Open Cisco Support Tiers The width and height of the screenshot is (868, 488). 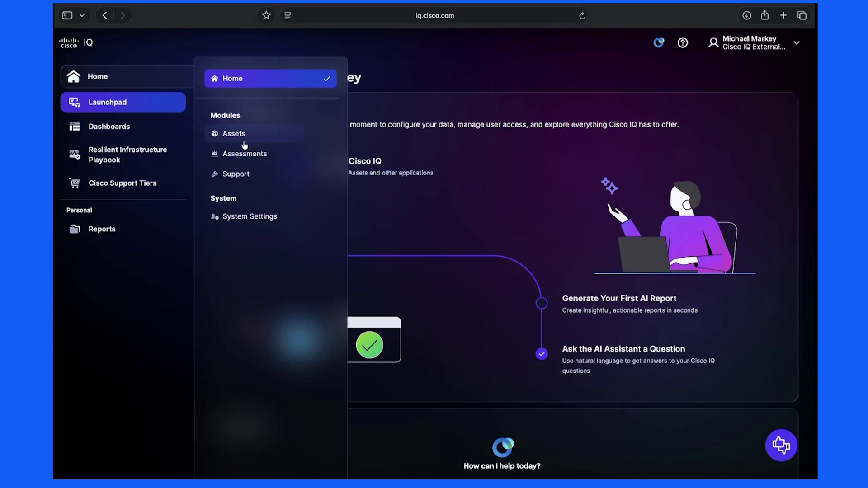click(123, 183)
